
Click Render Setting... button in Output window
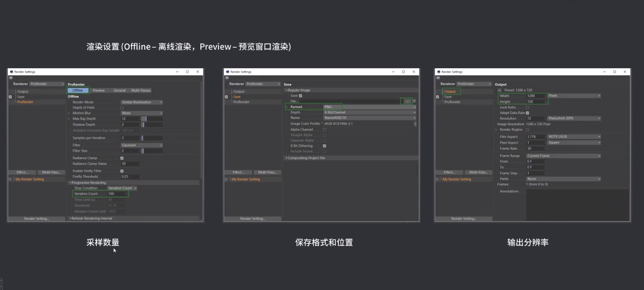[464, 219]
